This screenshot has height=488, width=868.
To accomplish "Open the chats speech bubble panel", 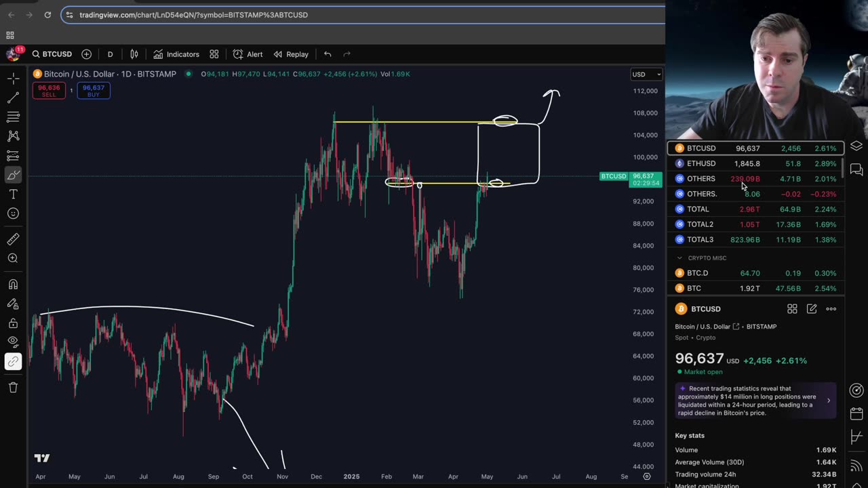I will (x=856, y=170).
